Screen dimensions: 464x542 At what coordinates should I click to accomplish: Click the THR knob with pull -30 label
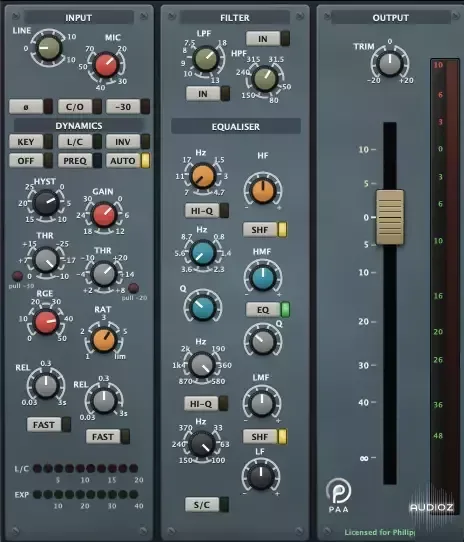pyautogui.click(x=46, y=260)
